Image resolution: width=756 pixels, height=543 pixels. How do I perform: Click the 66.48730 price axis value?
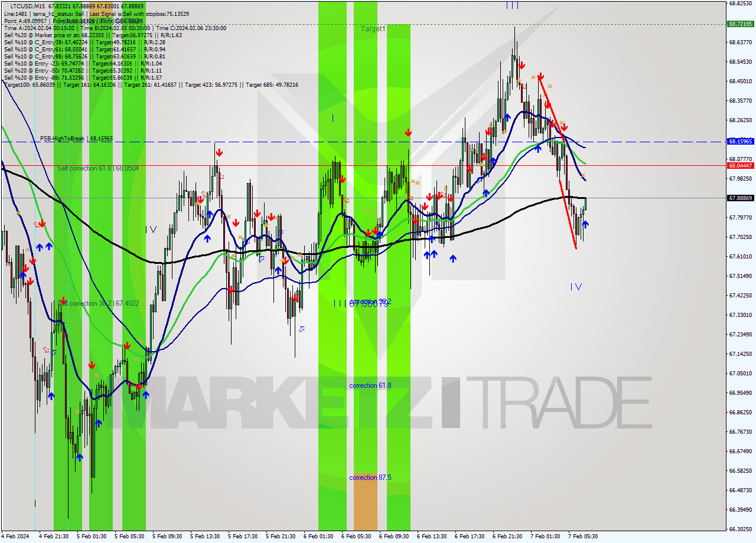point(741,490)
